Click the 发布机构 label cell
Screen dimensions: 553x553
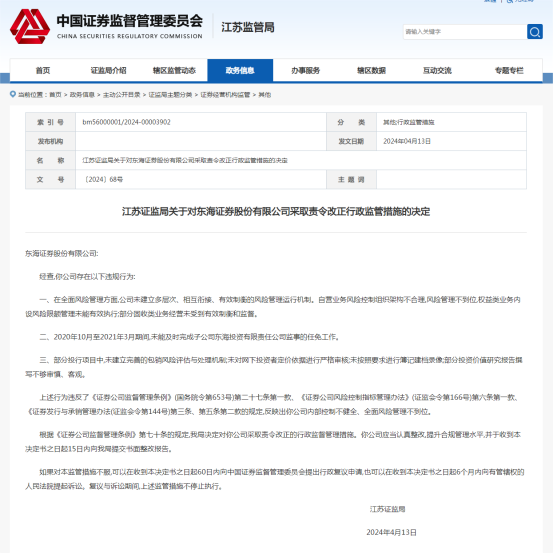[x=50, y=141]
